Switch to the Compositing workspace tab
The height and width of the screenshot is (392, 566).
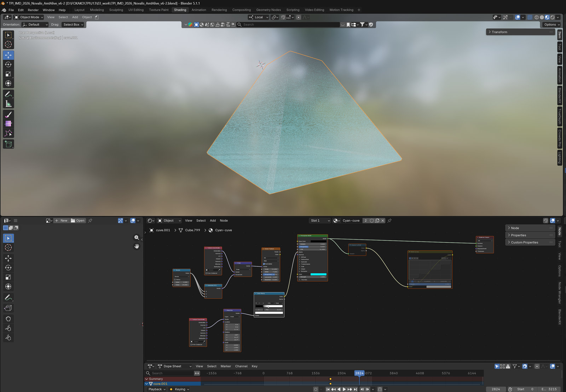242,10
